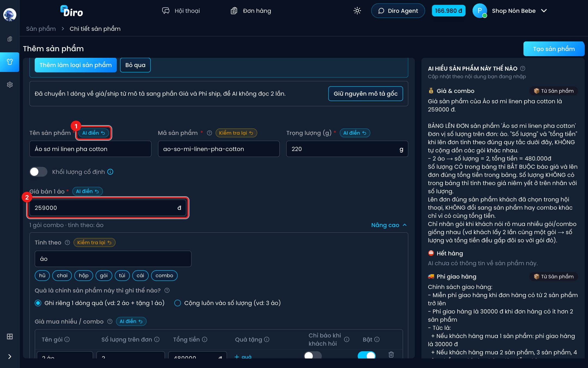Click Thêm làm loại sản phẩm button
The image size is (588, 368).
pyautogui.click(x=76, y=65)
